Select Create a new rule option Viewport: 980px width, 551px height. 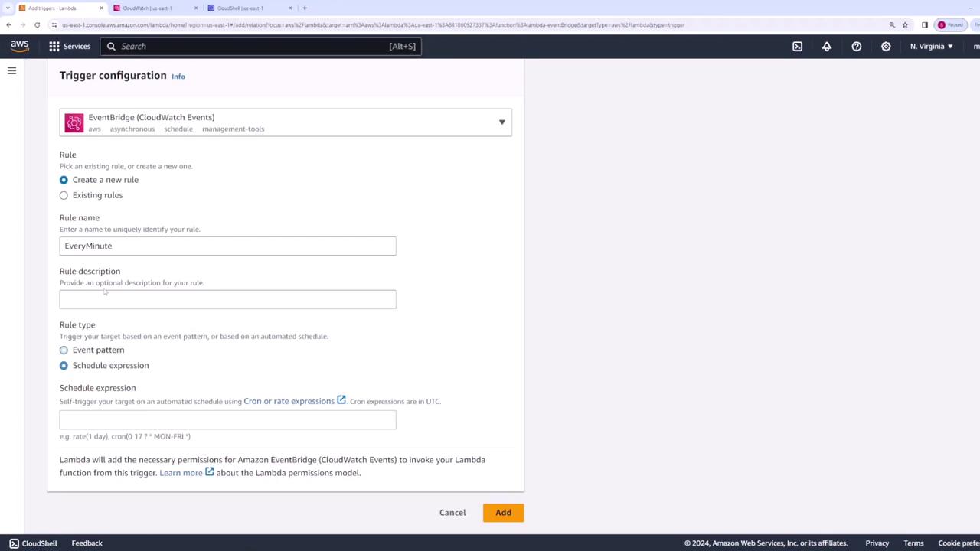point(64,180)
